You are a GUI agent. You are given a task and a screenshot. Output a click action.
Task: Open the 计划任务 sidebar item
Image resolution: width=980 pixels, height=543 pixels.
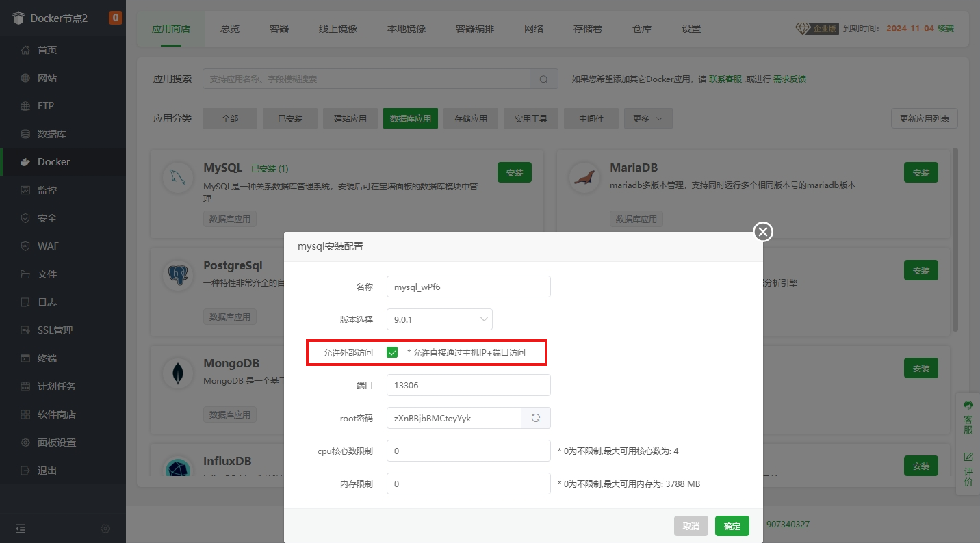pos(63,386)
